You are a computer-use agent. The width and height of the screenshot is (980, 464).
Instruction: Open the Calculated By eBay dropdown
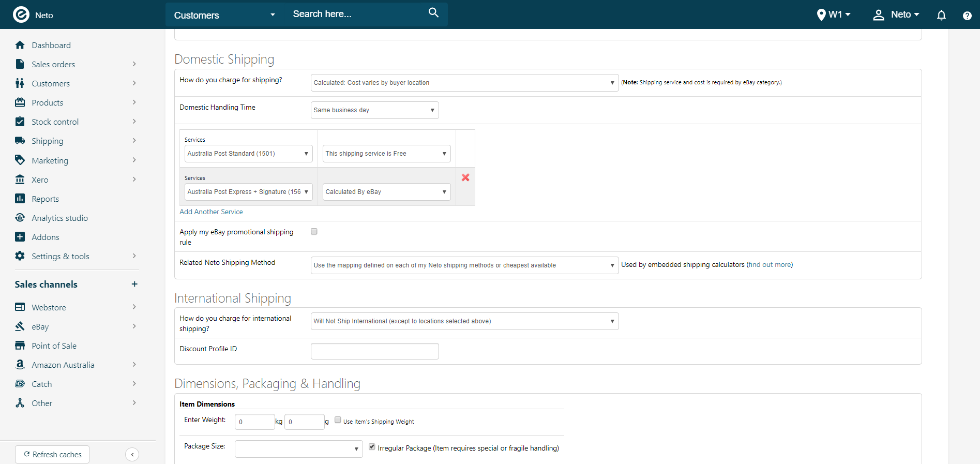(386, 192)
